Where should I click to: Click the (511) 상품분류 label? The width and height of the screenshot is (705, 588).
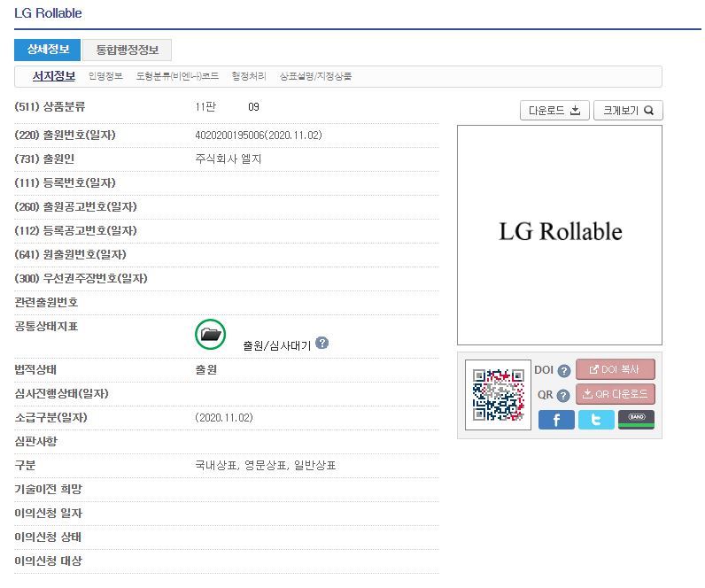click(50, 107)
